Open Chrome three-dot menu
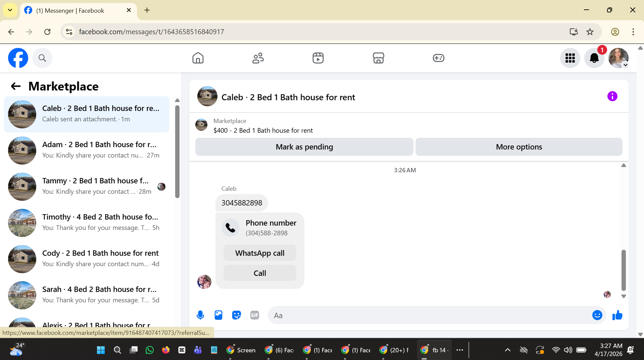Image resolution: width=644 pixels, height=360 pixels. [x=633, y=32]
